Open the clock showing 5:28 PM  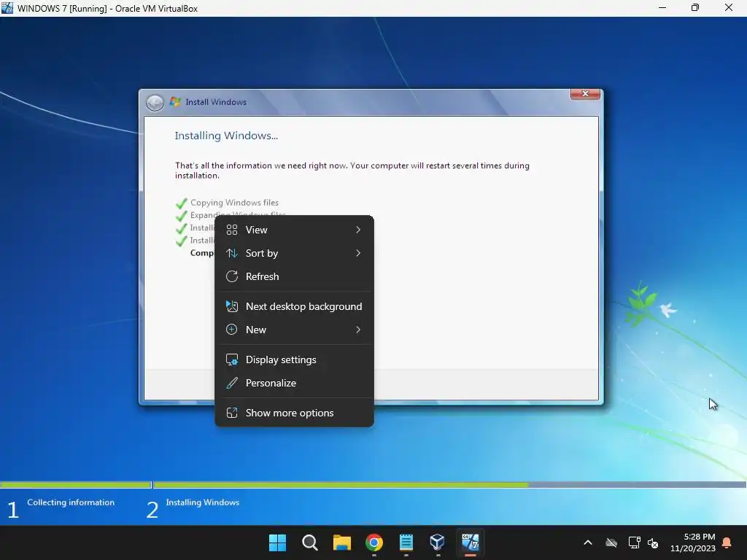tap(693, 542)
